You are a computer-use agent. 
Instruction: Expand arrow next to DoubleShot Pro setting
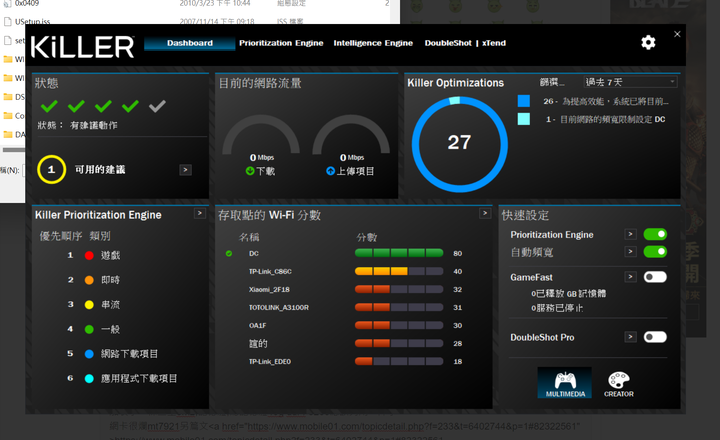(x=630, y=337)
